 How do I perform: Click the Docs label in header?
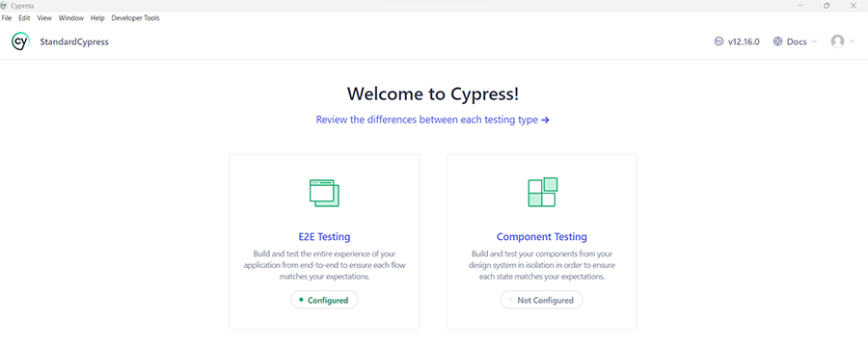point(797,41)
